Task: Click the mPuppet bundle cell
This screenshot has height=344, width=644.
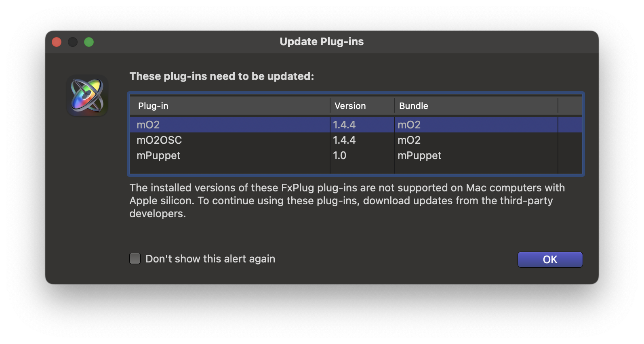Action: [419, 155]
